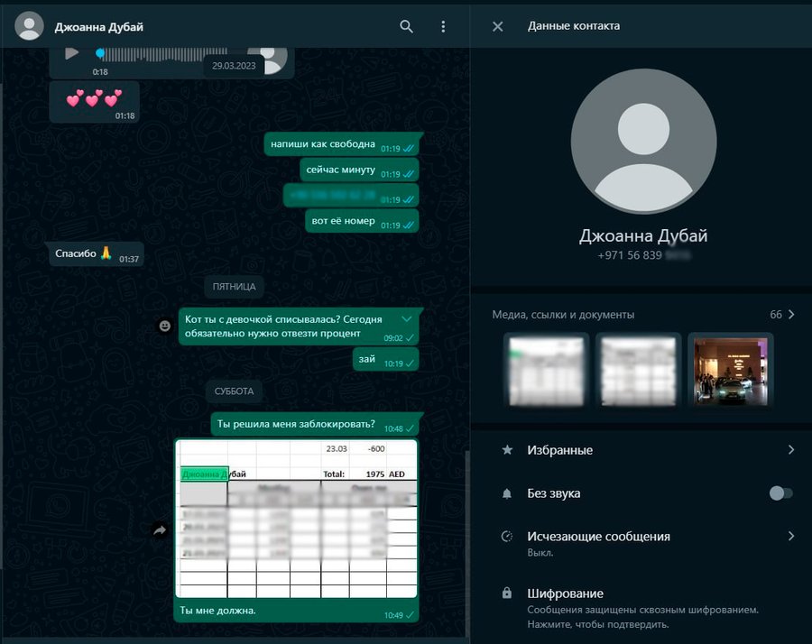Open Media, links and documents section
Viewport: 812px width, 644px height.
pos(642,314)
